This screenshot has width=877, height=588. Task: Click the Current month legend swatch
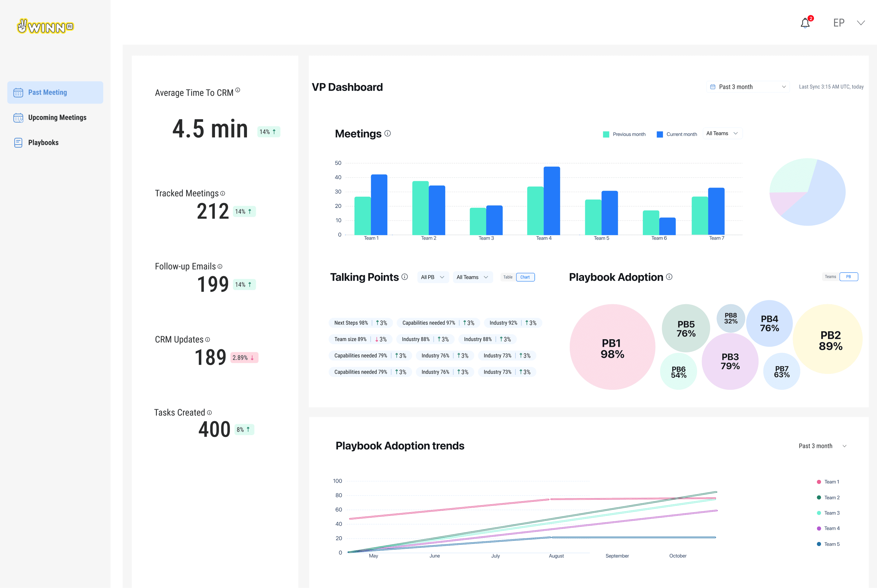(x=660, y=134)
